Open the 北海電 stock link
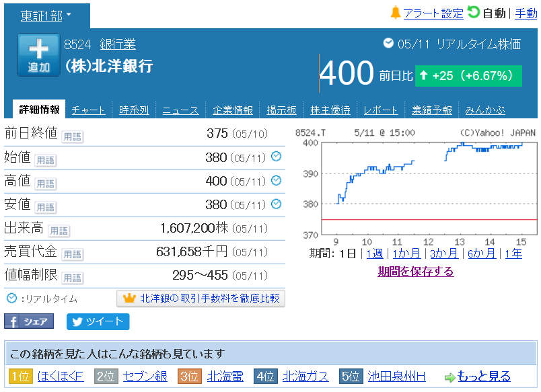The width and height of the screenshot is (541, 392). [225, 376]
